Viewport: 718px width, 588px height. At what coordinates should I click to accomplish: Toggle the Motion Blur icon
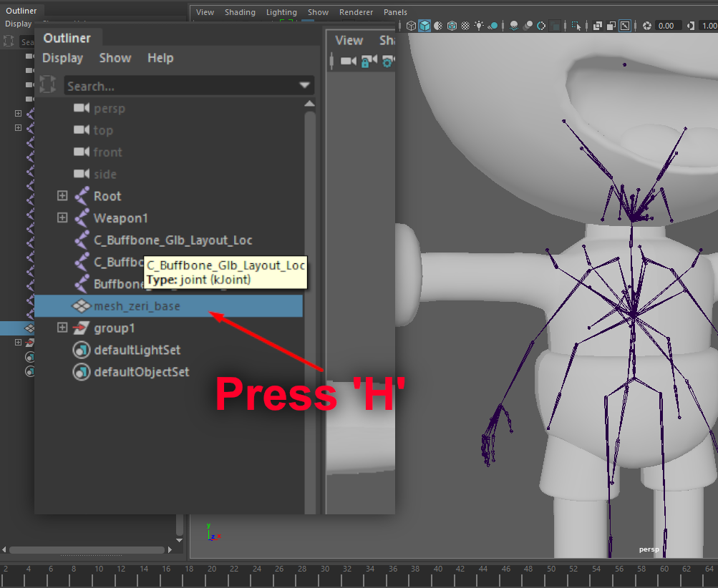pyautogui.click(x=528, y=26)
